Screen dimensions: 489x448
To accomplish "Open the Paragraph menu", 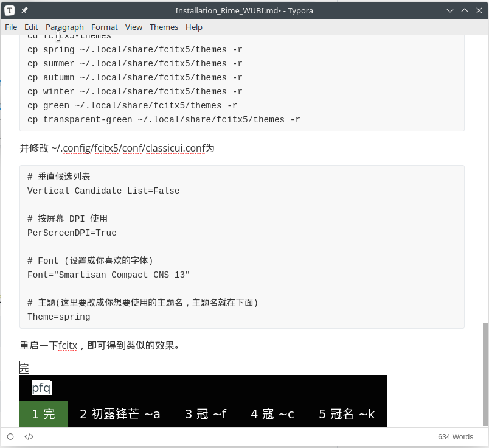I will 64,27.
